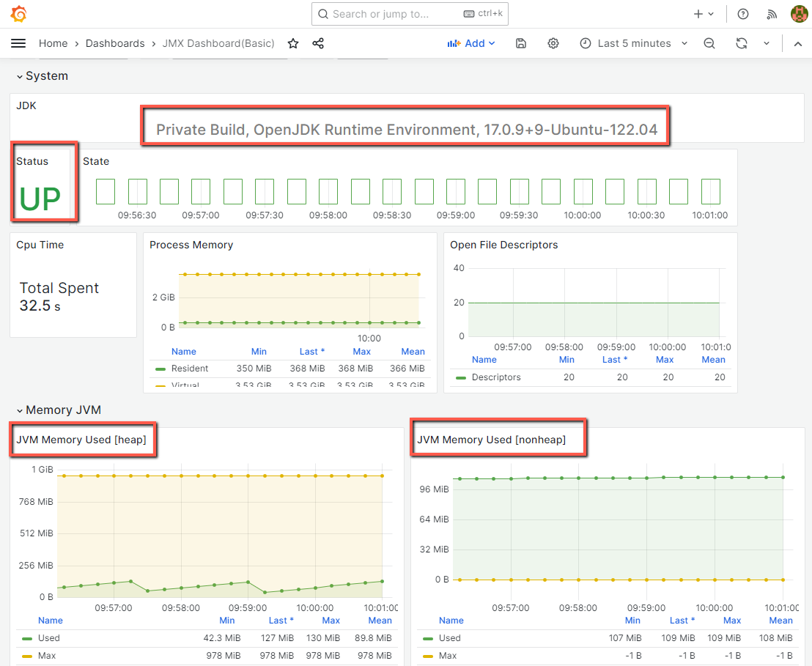The height and width of the screenshot is (666, 812).
Task: Toggle Resident series in Process Memory legend
Action: [190, 369]
